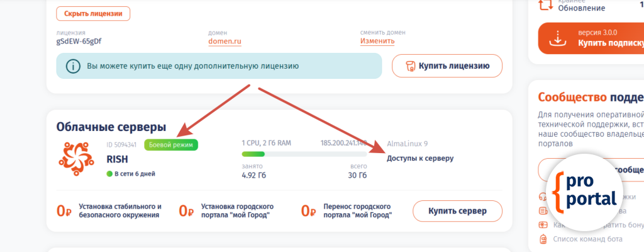Click the green online status dot

pos(110,174)
